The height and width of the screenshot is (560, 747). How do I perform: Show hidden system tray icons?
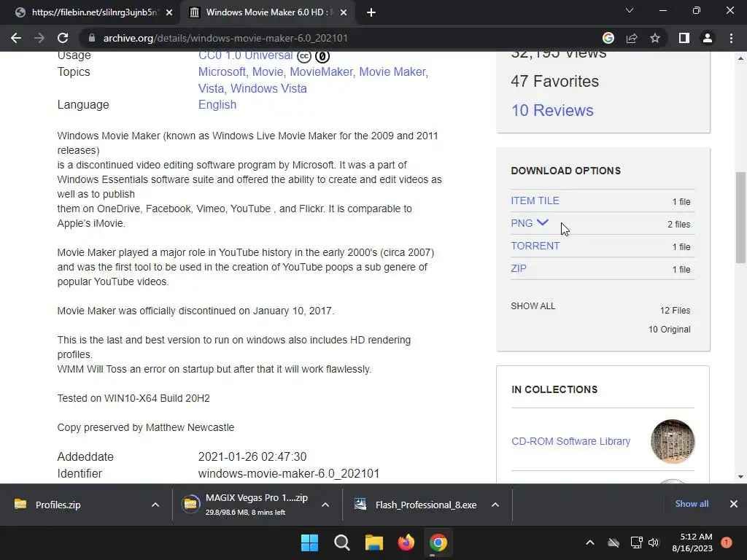(x=589, y=542)
